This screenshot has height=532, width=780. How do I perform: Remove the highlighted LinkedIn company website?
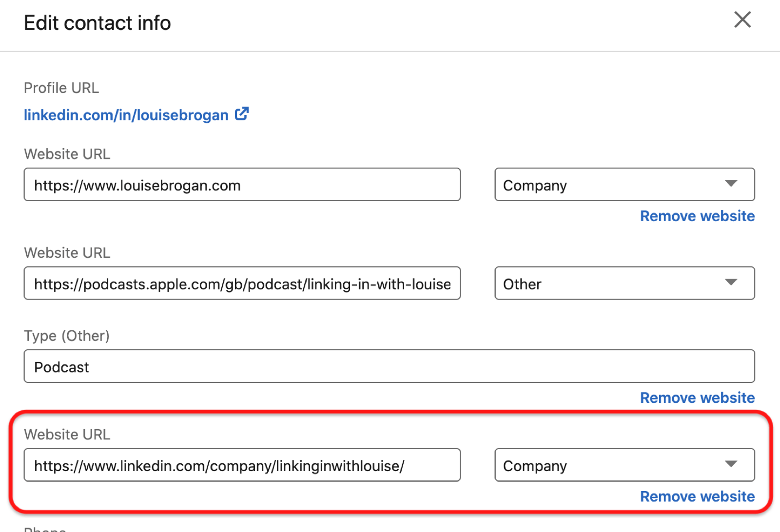point(697,496)
